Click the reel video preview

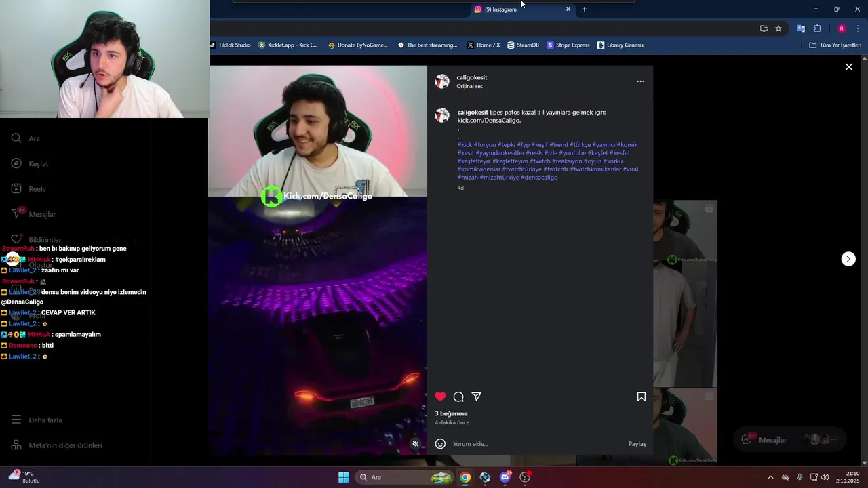point(317,260)
